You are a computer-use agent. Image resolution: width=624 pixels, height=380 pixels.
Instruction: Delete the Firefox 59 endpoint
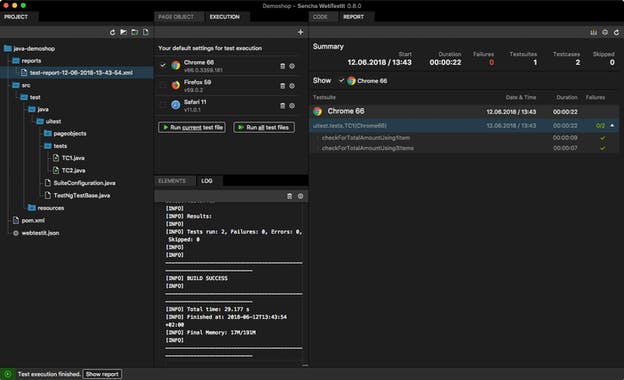pyautogui.click(x=283, y=86)
